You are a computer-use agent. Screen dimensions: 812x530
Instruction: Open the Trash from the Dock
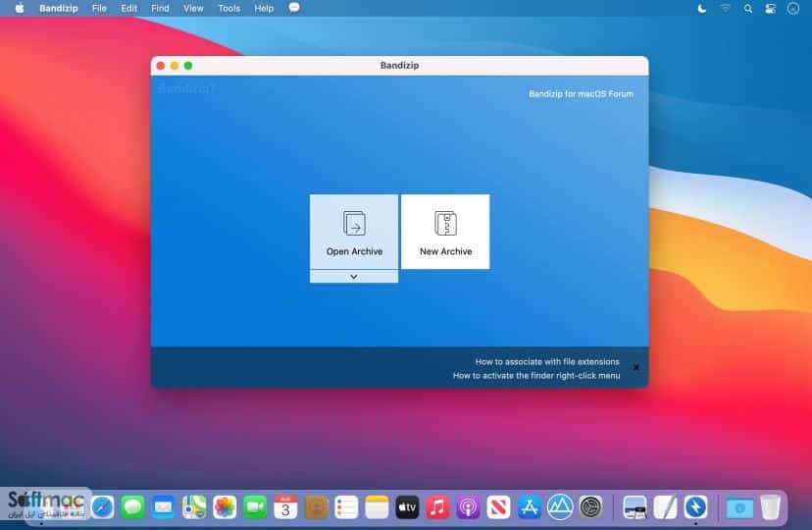pyautogui.click(x=771, y=507)
